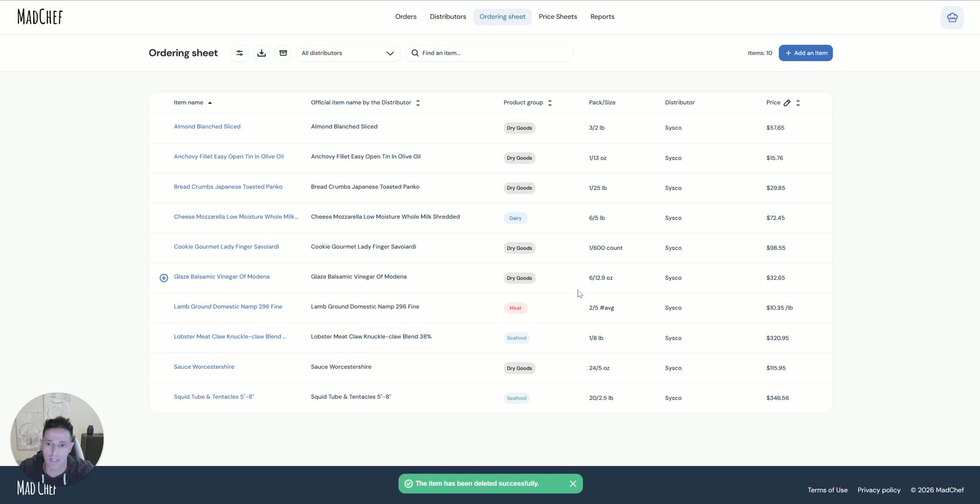Click the Items: 10 counter
This screenshot has width=980, height=504.
pos(760,53)
